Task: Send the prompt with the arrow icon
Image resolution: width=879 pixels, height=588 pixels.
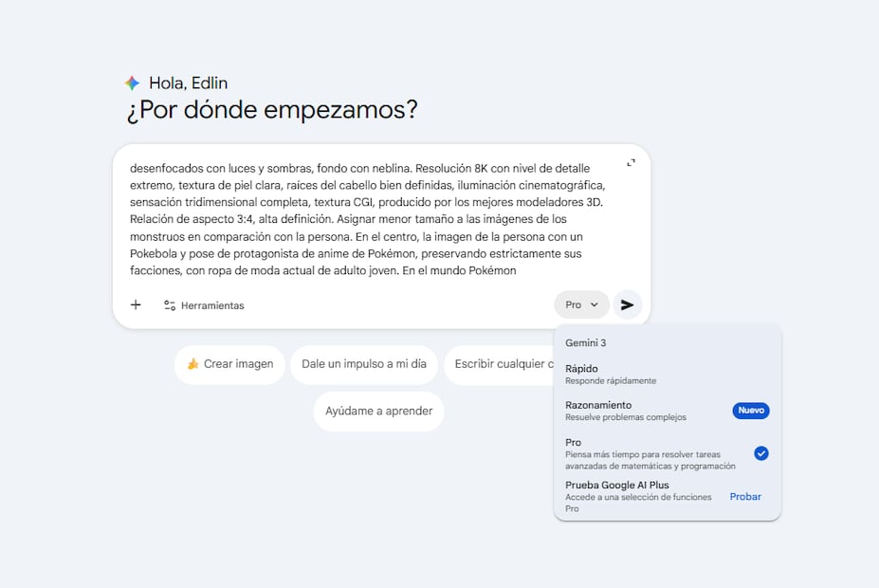Action: point(627,304)
